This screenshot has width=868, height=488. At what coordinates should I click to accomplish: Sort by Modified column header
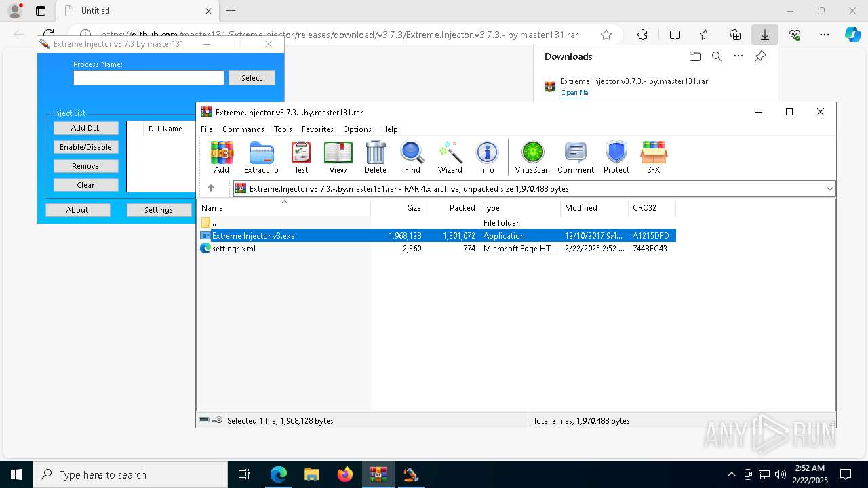tap(595, 207)
